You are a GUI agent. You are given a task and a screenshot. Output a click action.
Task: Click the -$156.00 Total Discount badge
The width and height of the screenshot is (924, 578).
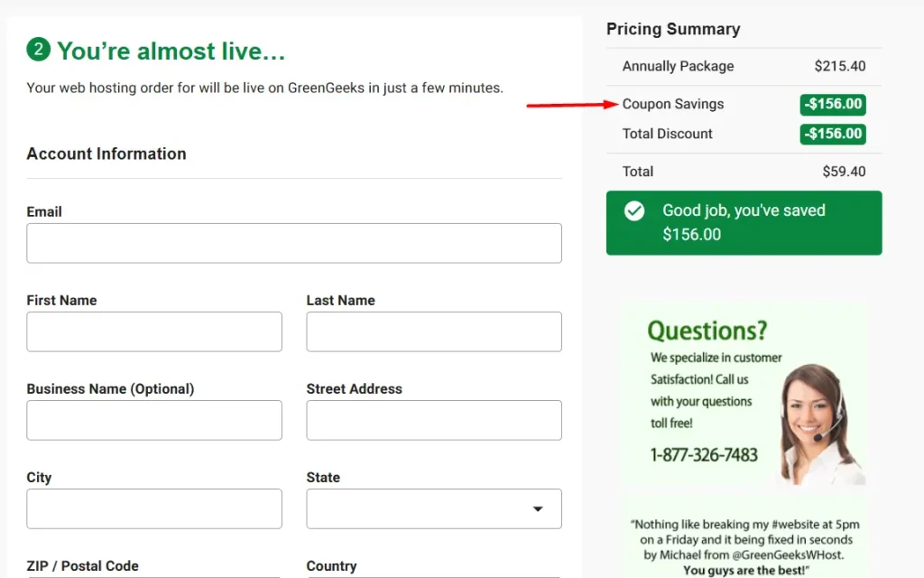click(832, 134)
